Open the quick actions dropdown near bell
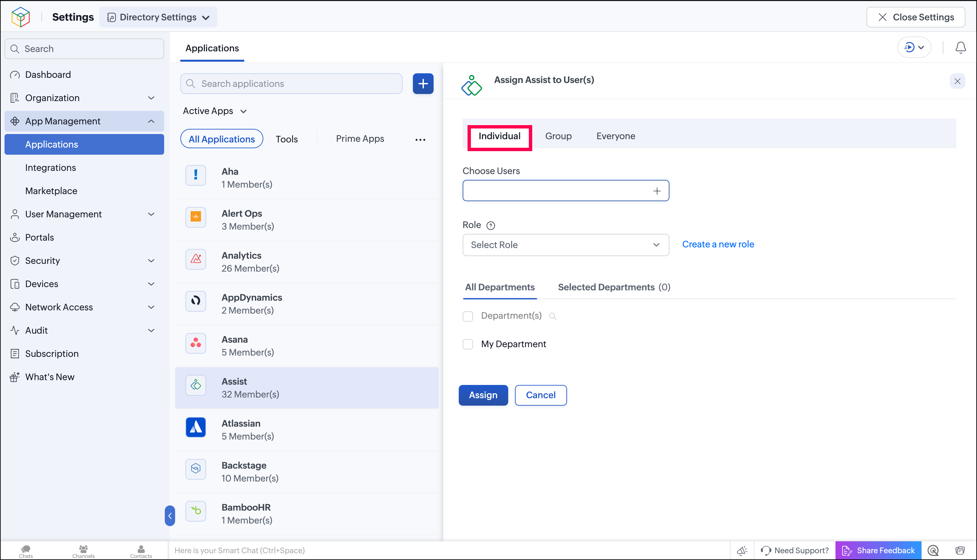The width and height of the screenshot is (977, 560). click(914, 47)
